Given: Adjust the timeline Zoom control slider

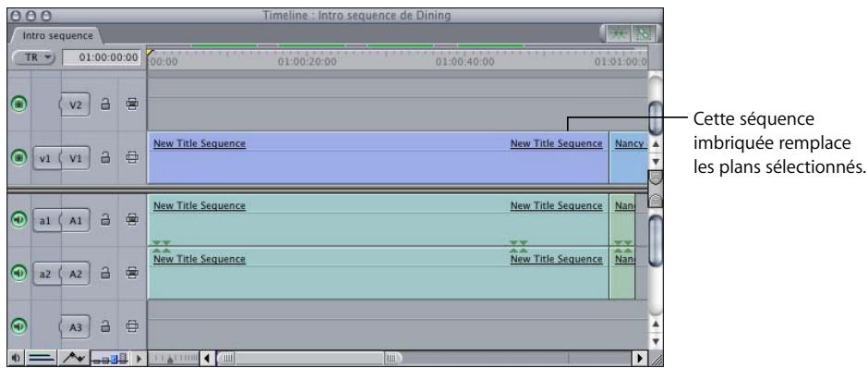Looking at the screenshot, I should pyautogui.click(x=175, y=358).
